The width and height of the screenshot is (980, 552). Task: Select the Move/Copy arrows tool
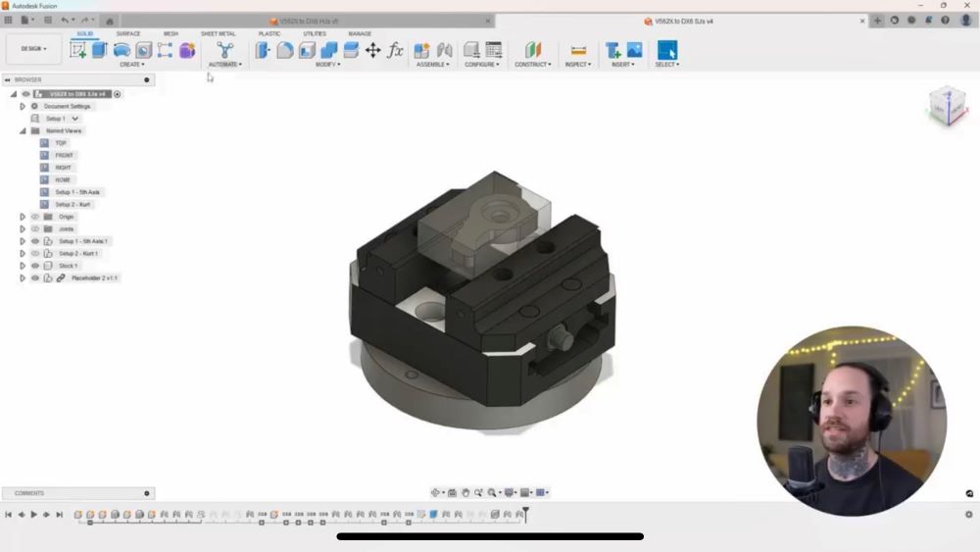tap(372, 50)
